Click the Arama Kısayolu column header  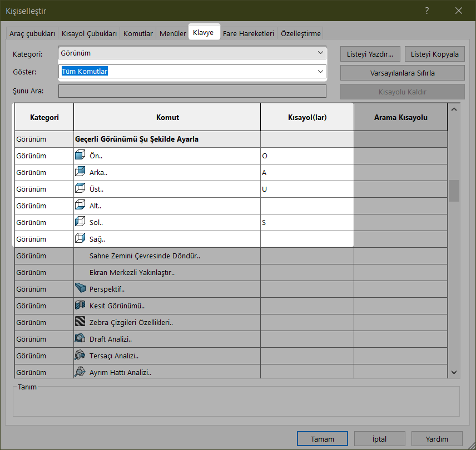coord(400,117)
